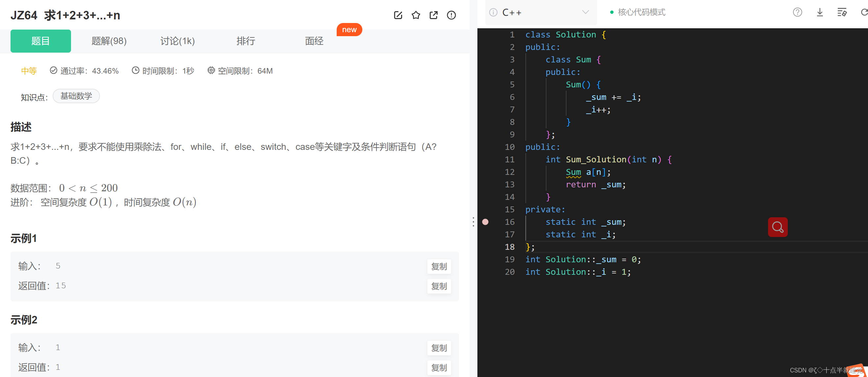
Task: Open the 面经 tab
Action: (314, 41)
